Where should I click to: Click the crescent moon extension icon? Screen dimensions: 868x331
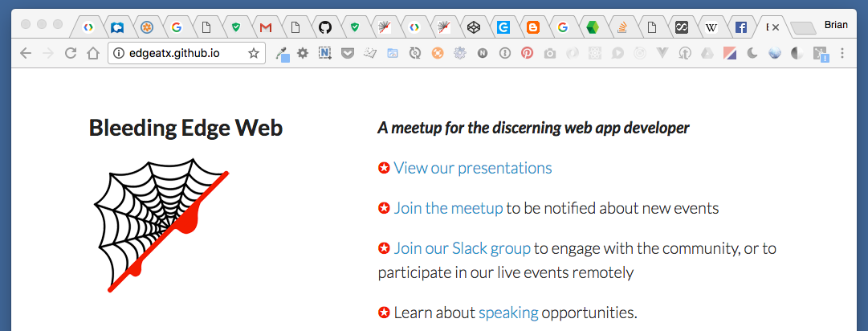point(752,53)
